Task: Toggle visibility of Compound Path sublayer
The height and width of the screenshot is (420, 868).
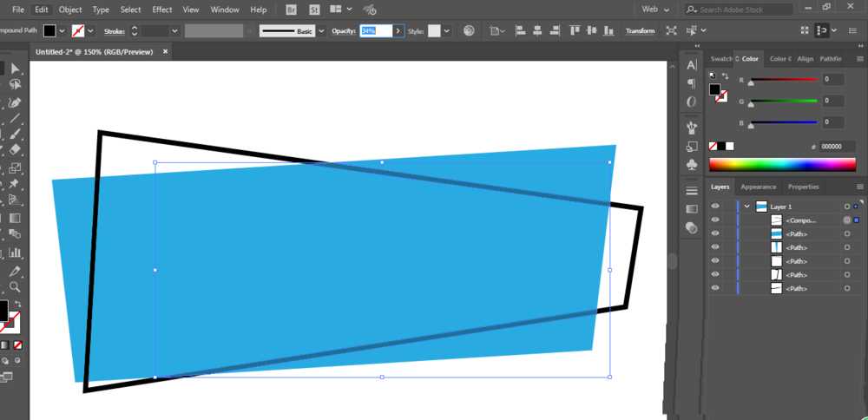Action: [x=715, y=220]
